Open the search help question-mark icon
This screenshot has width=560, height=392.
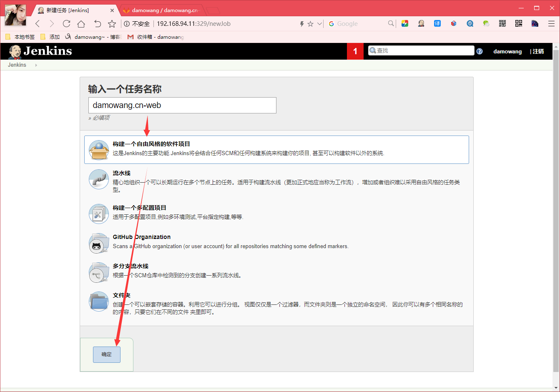(x=480, y=51)
